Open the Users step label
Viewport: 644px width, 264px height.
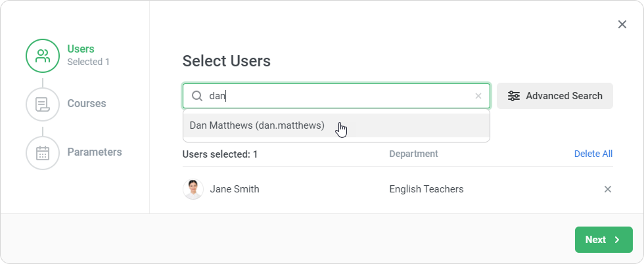point(81,49)
